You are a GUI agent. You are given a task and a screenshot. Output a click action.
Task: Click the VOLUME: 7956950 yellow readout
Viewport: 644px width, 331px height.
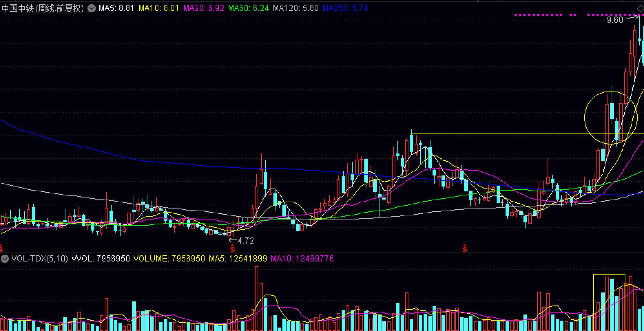click(x=169, y=259)
